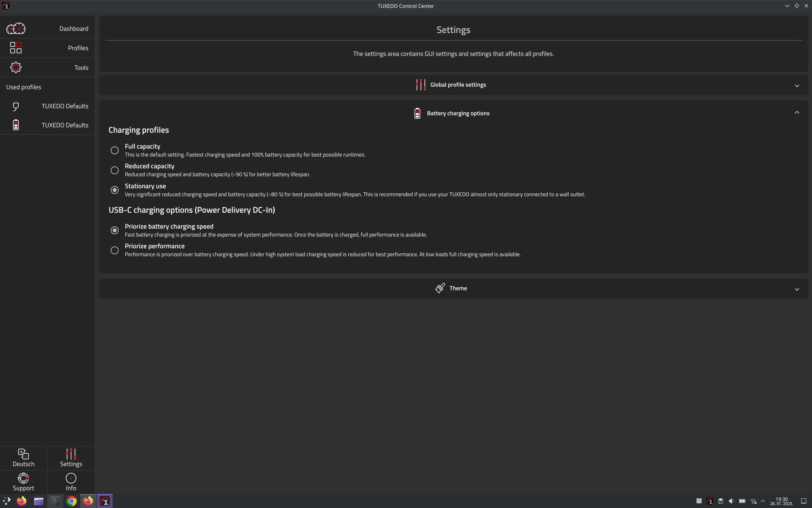Select the Priorize performance radio button
The width and height of the screenshot is (812, 508).
115,250
